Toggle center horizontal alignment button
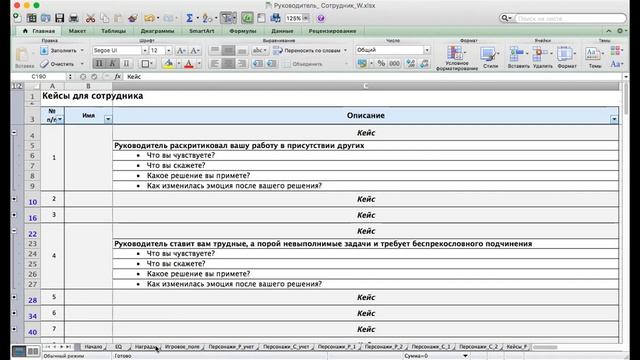Viewport: 640px width, 360px height. click(x=228, y=64)
